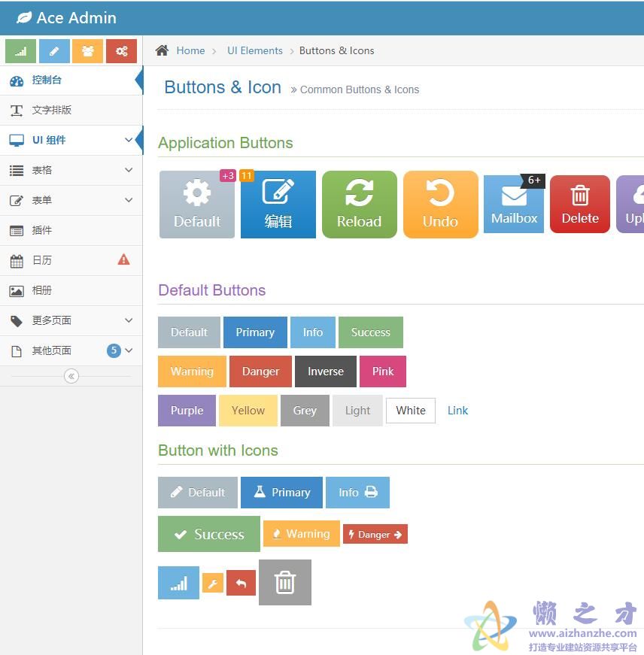Screen dimensions: 644x655
Task: Open the 控制台 dashboard menu item
Action: point(47,80)
